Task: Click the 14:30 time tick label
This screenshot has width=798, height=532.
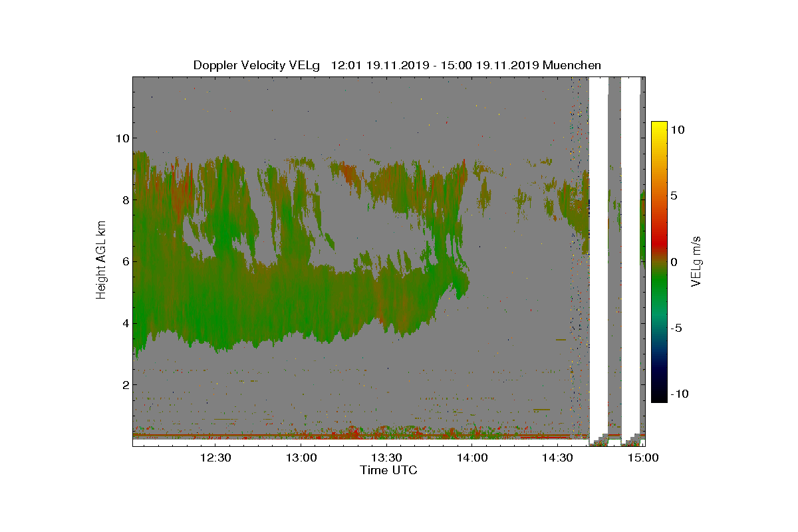Action: click(557, 458)
